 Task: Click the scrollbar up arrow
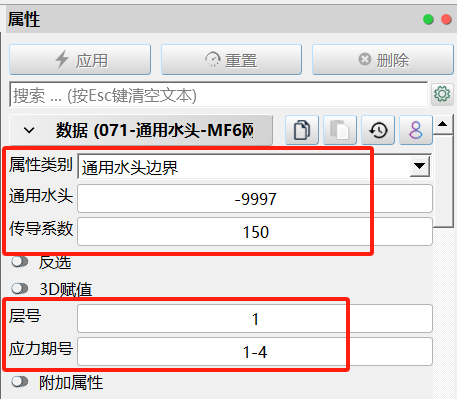pyautogui.click(x=443, y=124)
